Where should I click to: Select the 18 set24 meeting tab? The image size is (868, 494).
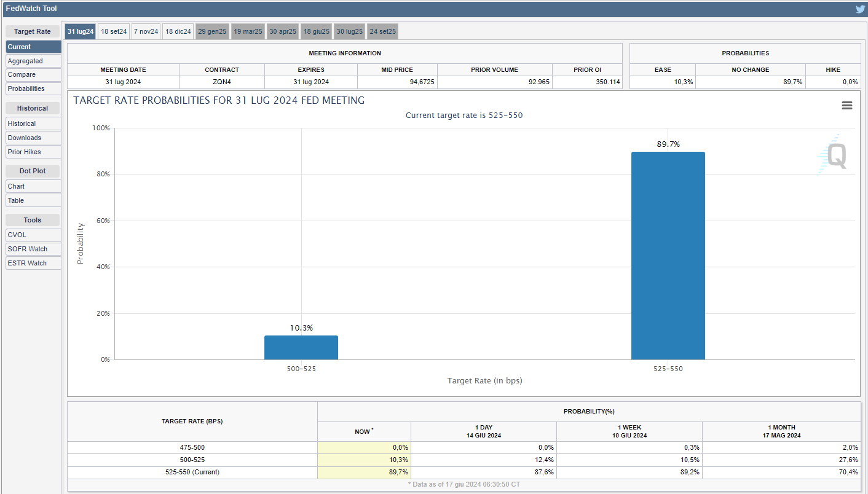point(114,31)
